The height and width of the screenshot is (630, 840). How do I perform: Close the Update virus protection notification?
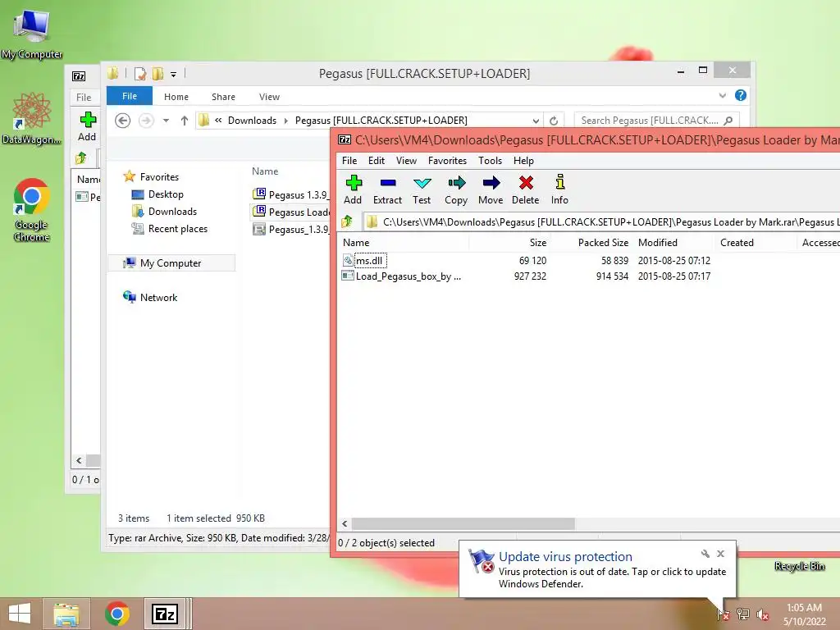[x=720, y=554]
